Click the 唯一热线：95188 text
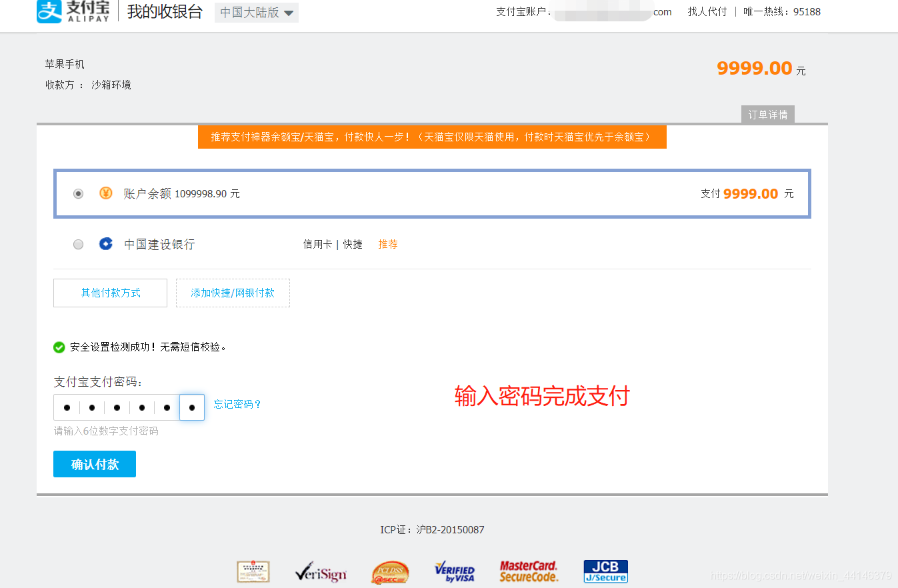This screenshot has width=898, height=588. [782, 12]
